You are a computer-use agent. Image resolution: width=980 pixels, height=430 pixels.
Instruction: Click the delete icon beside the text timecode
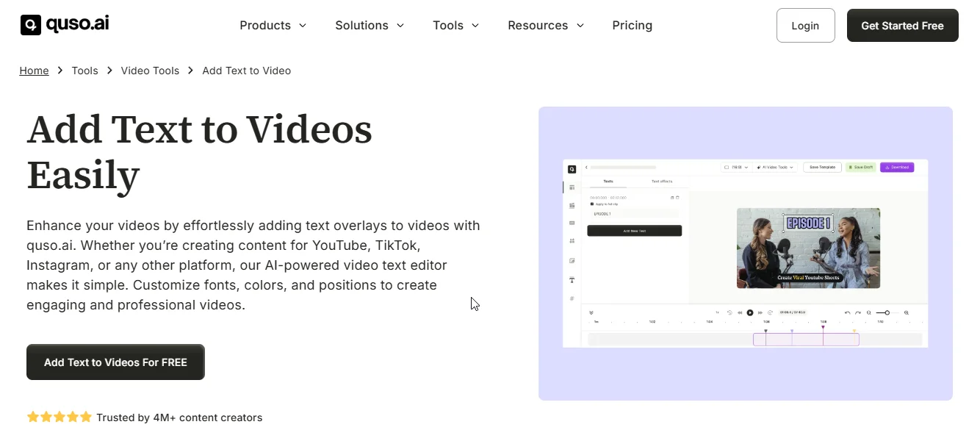[678, 198]
